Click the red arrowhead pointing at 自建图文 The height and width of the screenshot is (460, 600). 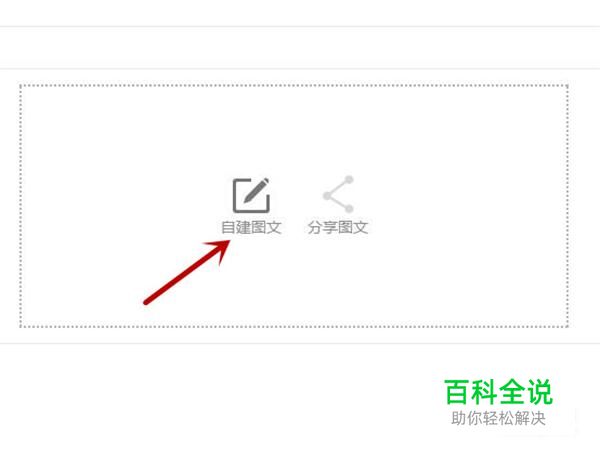tap(220, 249)
